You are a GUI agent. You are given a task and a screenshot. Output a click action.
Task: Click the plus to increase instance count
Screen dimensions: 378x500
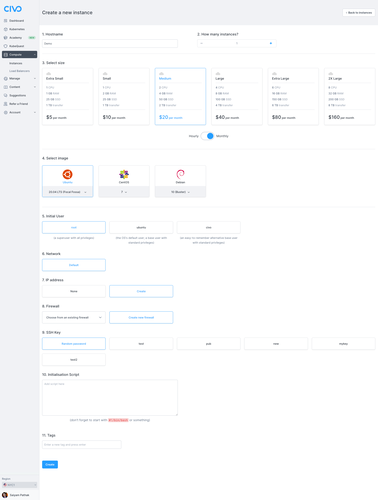pyautogui.click(x=271, y=43)
